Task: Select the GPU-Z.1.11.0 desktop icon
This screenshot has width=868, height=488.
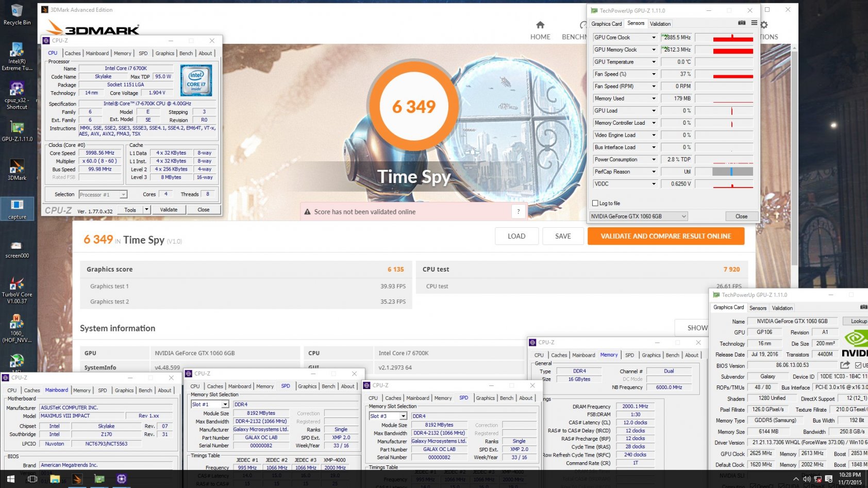Action: (17, 131)
